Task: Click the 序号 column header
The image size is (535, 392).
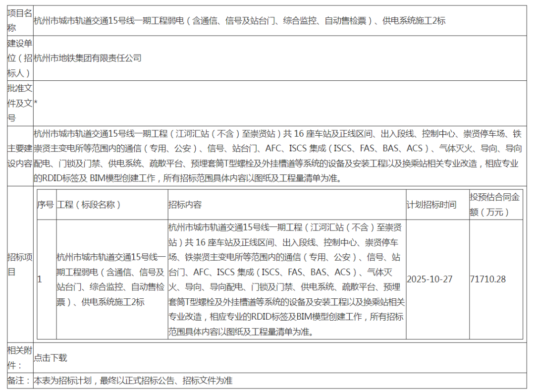Action: 46,205
